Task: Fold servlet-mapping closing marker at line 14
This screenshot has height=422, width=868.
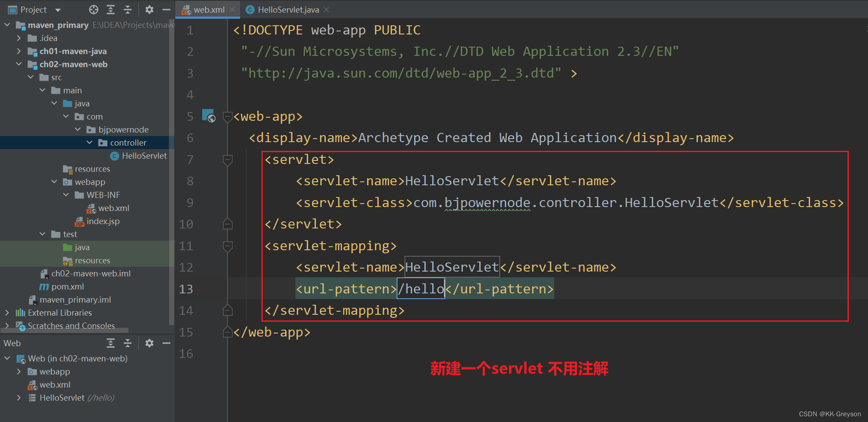Action: 227,310
